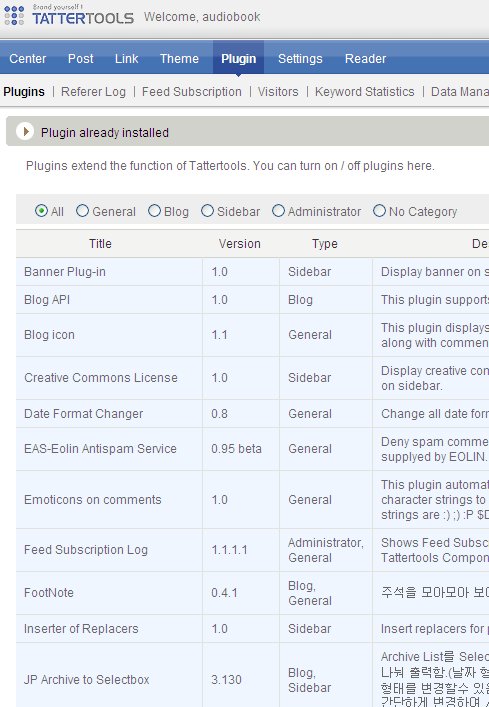Select the General category radio button

tap(82, 211)
